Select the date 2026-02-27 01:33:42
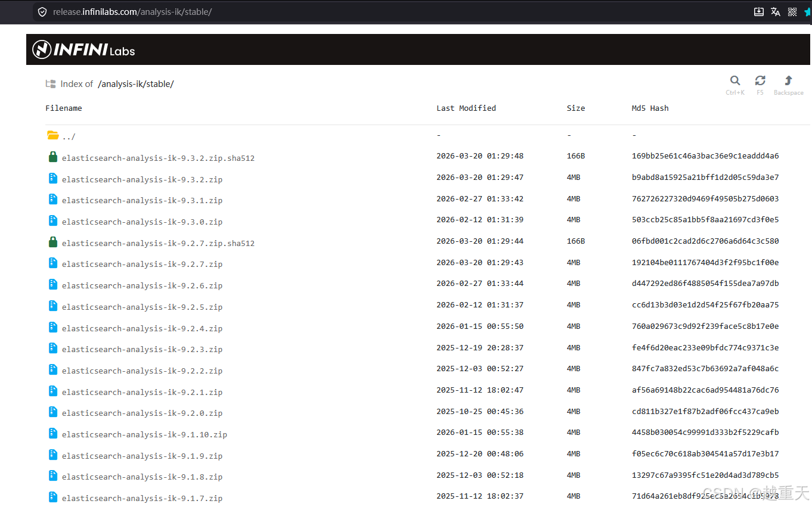 480,198
